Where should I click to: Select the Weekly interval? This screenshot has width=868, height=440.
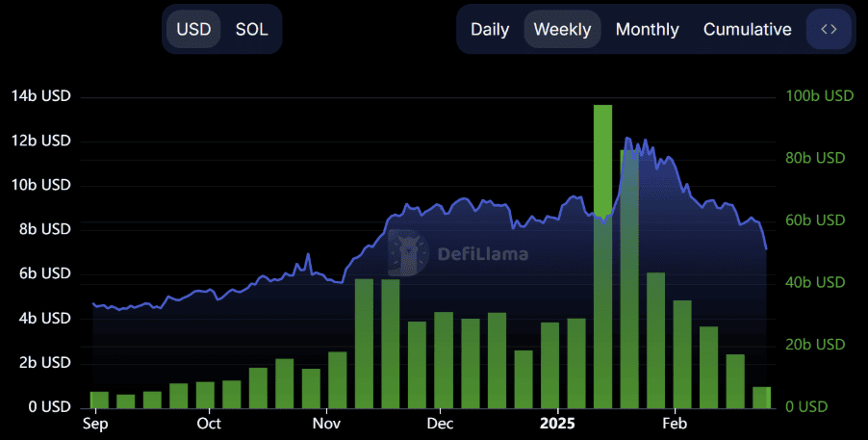(562, 29)
